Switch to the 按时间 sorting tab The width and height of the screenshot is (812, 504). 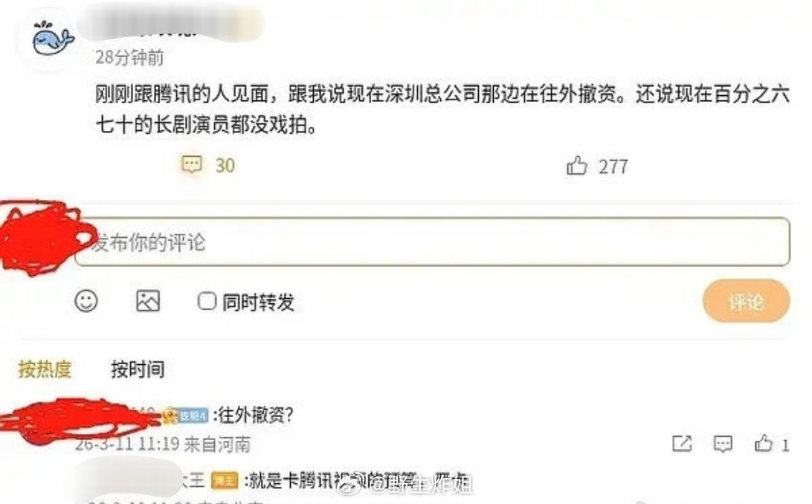tap(138, 369)
